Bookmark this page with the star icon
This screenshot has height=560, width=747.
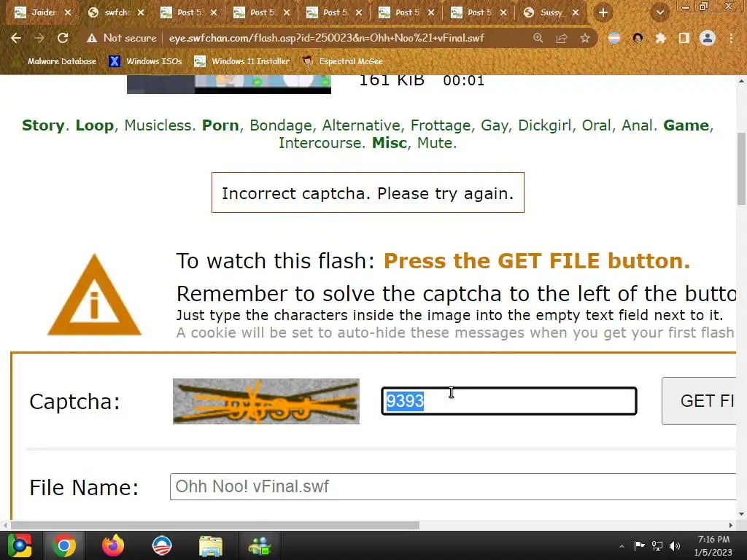(x=585, y=38)
